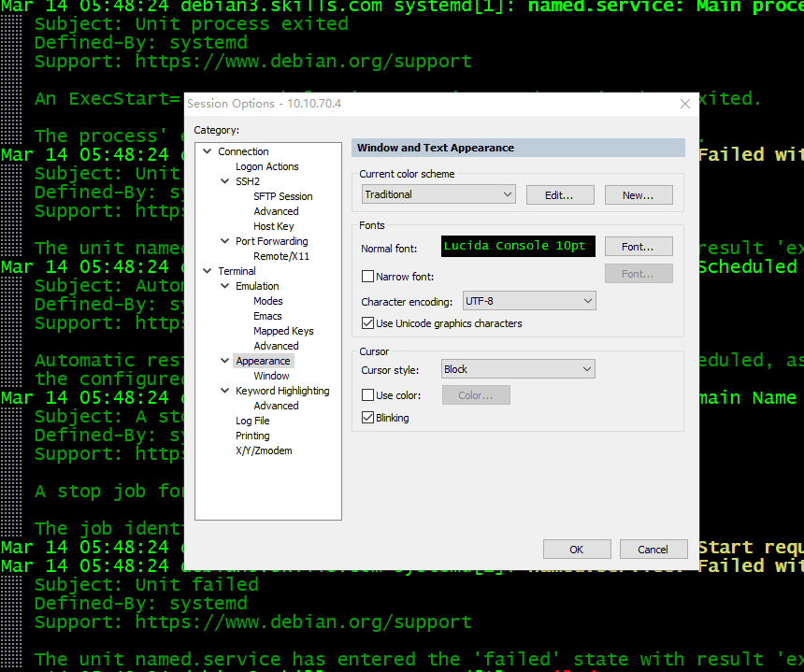
Task: Select Window under Appearance
Action: [x=271, y=376]
